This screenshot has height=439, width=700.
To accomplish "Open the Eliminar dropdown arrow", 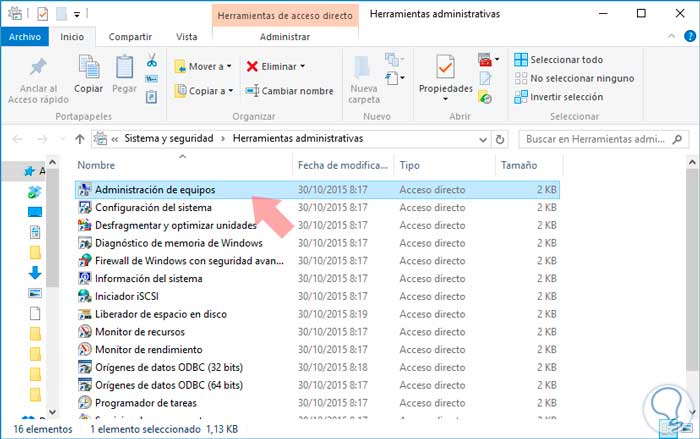I will pyautogui.click(x=302, y=66).
